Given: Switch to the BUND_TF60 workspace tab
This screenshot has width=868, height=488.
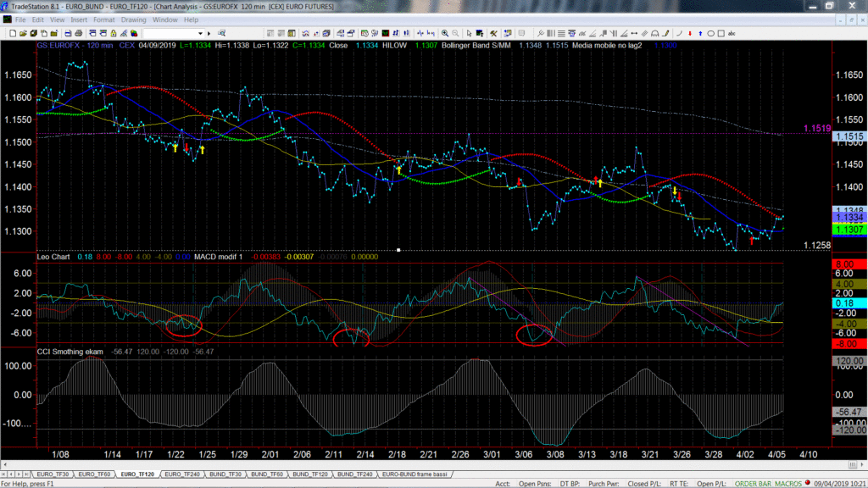Looking at the screenshot, I should [267, 474].
